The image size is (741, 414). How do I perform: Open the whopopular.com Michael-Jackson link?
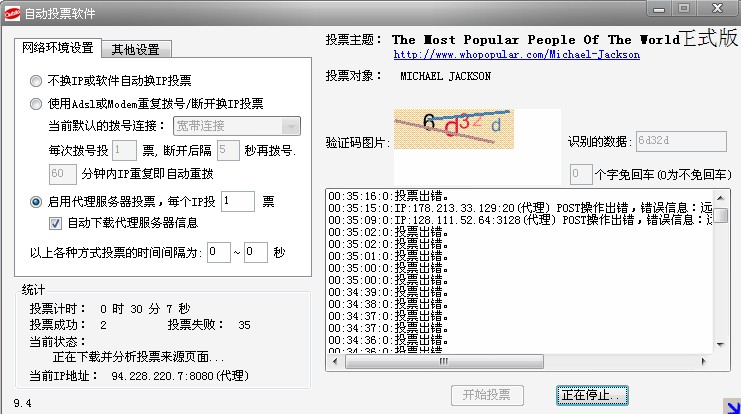click(x=516, y=55)
